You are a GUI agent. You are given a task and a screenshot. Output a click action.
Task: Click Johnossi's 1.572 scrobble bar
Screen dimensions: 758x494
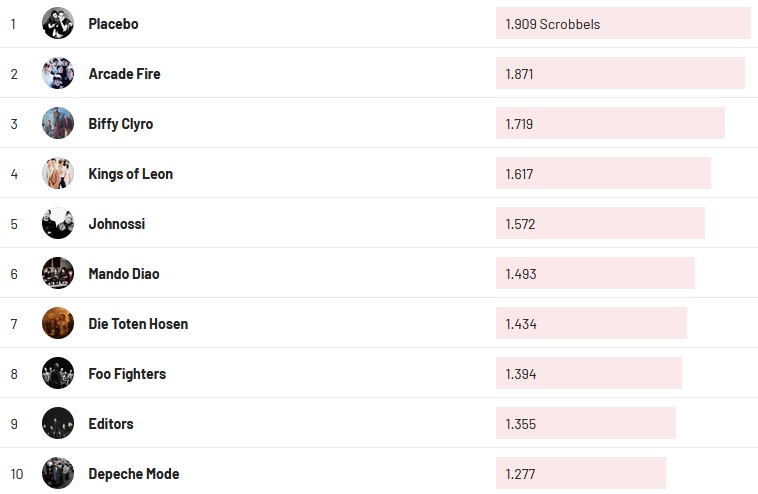(599, 223)
